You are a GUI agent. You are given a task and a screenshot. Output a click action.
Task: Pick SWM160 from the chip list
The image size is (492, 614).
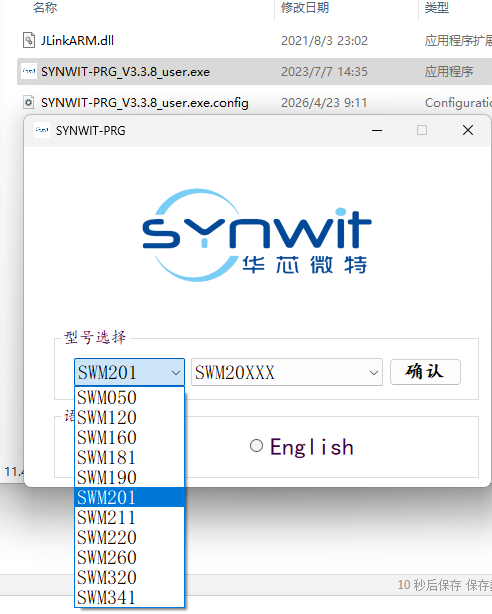tap(129, 437)
